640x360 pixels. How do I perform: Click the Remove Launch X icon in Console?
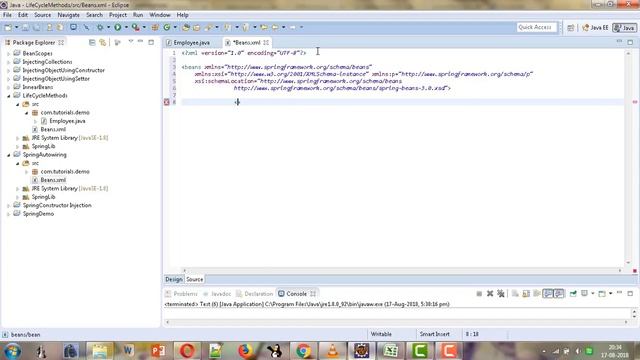pos(490,293)
